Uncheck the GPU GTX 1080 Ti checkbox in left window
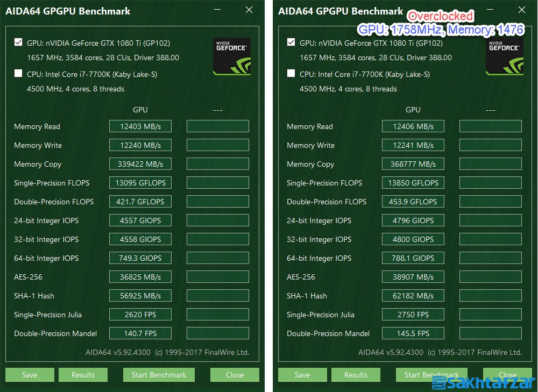The width and height of the screenshot is (538, 392). 18,42
